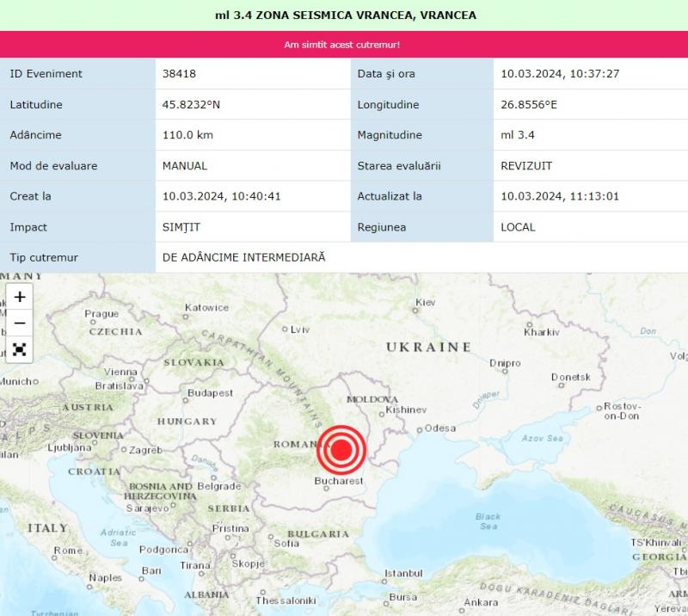Select the event ID value 38418

pyautogui.click(x=179, y=74)
